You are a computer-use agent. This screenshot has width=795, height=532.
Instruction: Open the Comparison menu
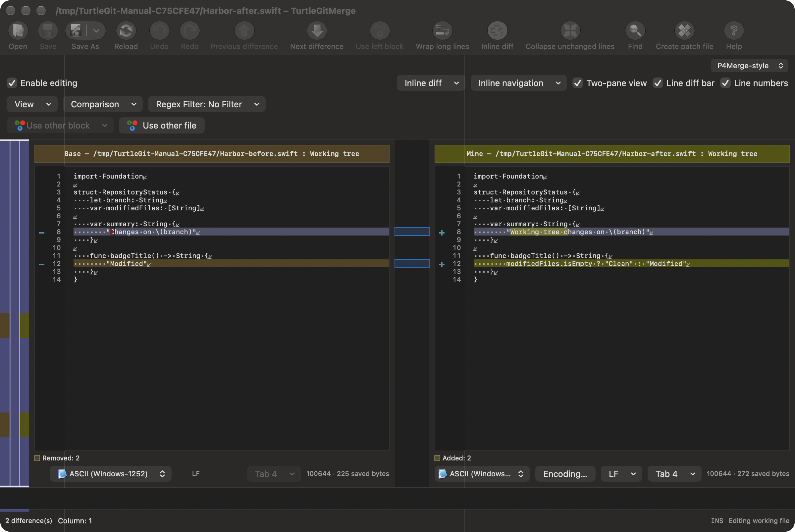coord(102,104)
